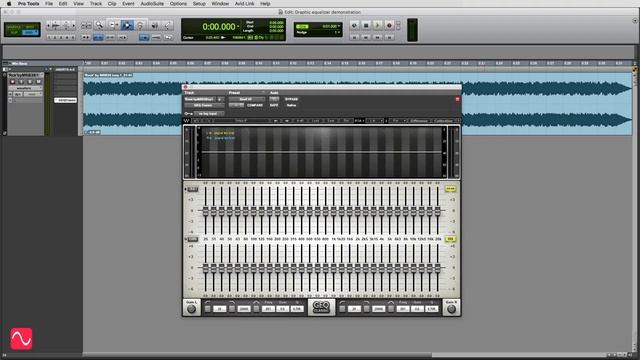640x360 pixels.
Task: Click the GEQ Classic logo button
Action: coord(321,307)
